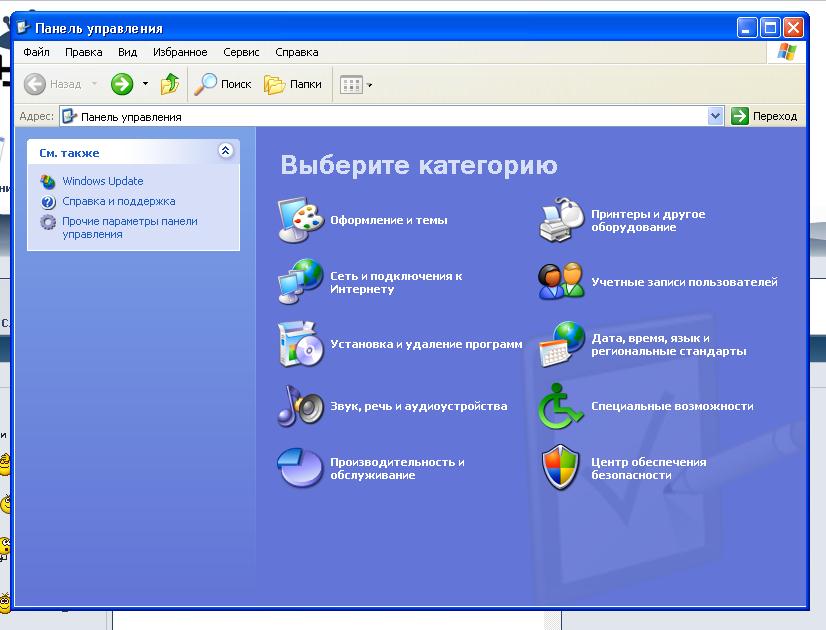The width and height of the screenshot is (826, 630).
Task: Minimize the Панель управления window
Action: click(747, 27)
